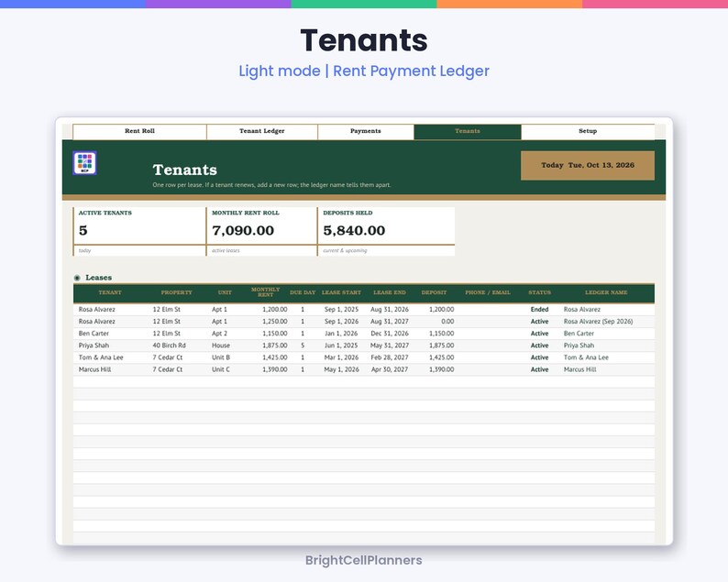Switch to the Tenant Ledger tab
The width and height of the screenshot is (728, 582).
(x=262, y=131)
